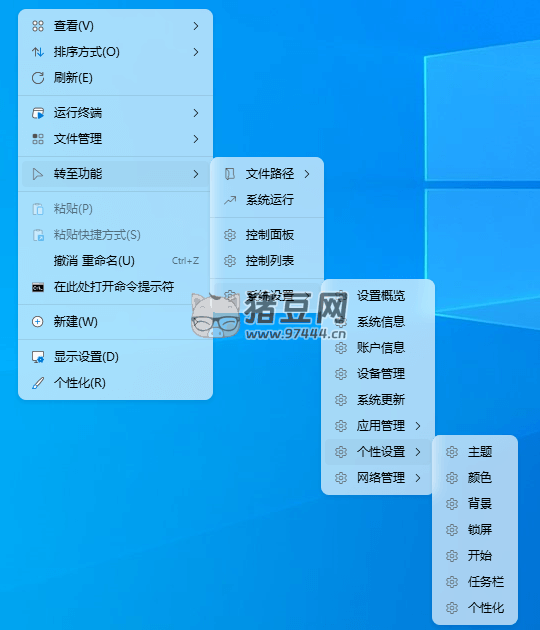
Task: Click the command prompt icon beside 在此处打开命令提示符
Action: coord(38,287)
